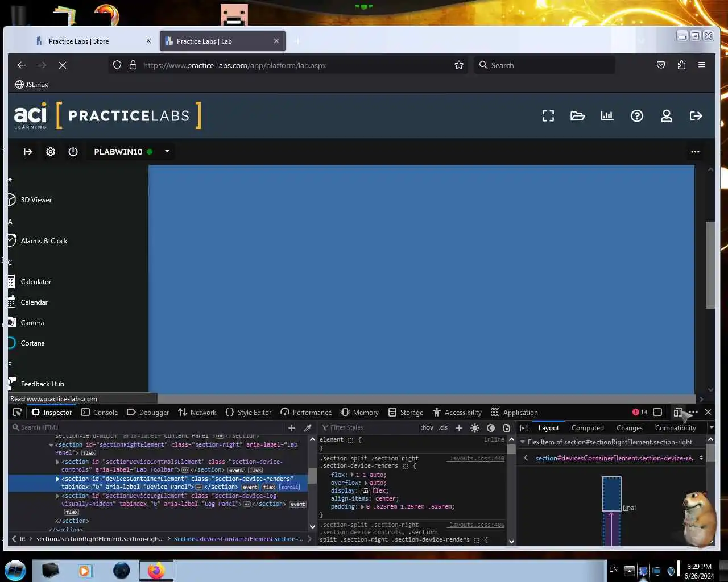Open Calendar in the app list
The width and height of the screenshot is (728, 582).
click(28, 302)
